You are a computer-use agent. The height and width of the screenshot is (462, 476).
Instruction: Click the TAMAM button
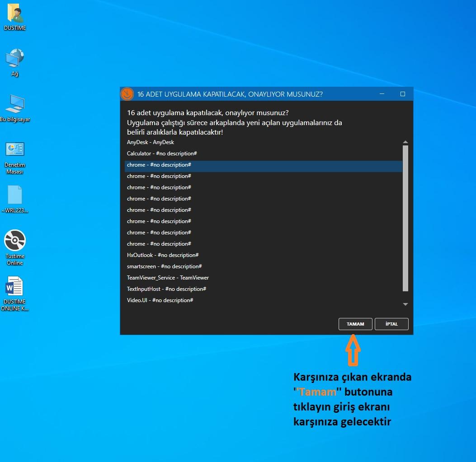(355, 324)
